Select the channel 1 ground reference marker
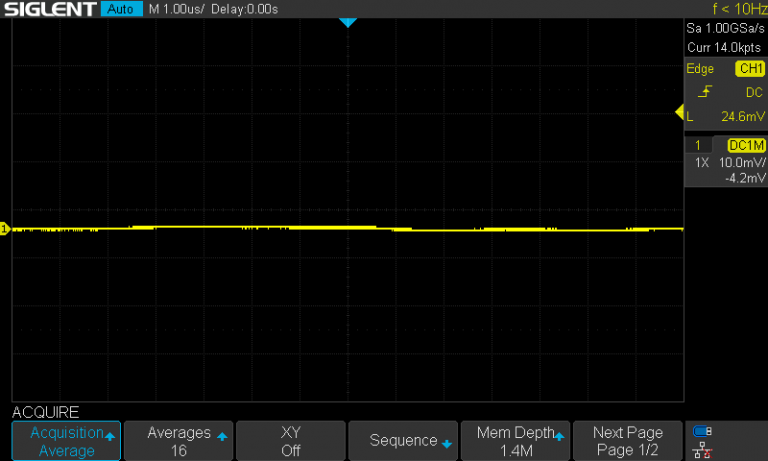This screenshot has width=768, height=461. (x=4, y=230)
